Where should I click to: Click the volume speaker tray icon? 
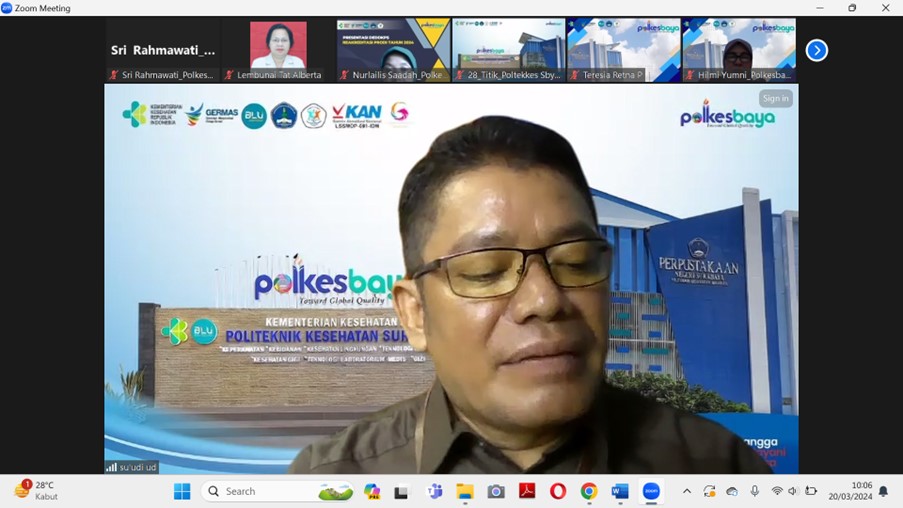coord(793,491)
